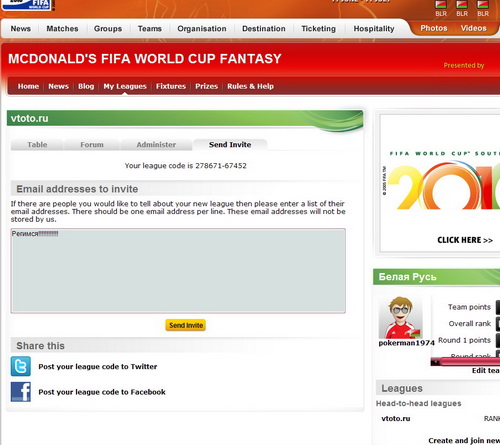Click the Overall rank label

pyautogui.click(x=470, y=324)
